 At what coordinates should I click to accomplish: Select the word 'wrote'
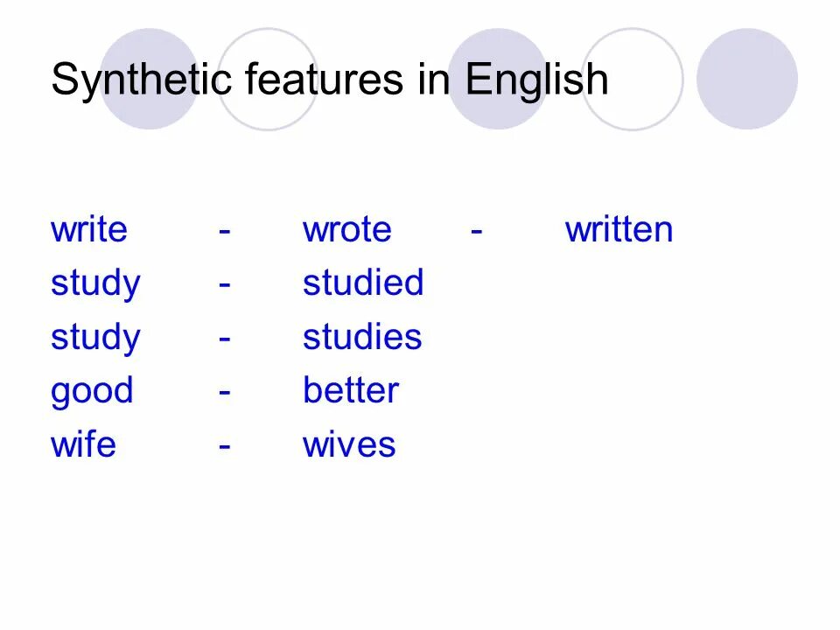pyautogui.click(x=347, y=230)
